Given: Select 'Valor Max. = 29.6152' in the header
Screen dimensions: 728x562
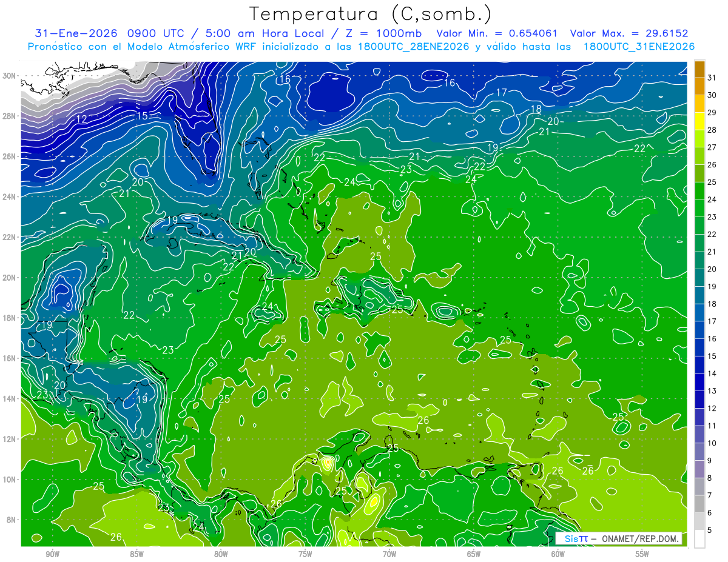Looking at the screenshot, I should [629, 33].
